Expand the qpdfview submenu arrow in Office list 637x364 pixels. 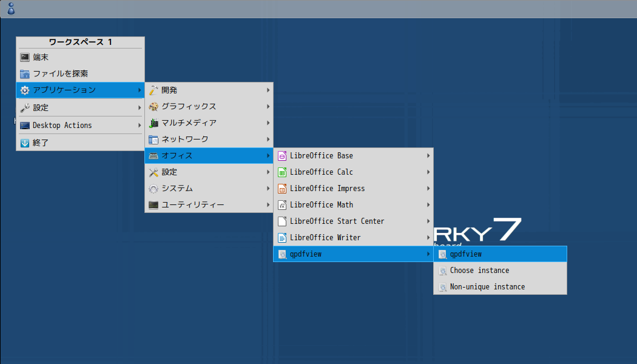(428, 254)
